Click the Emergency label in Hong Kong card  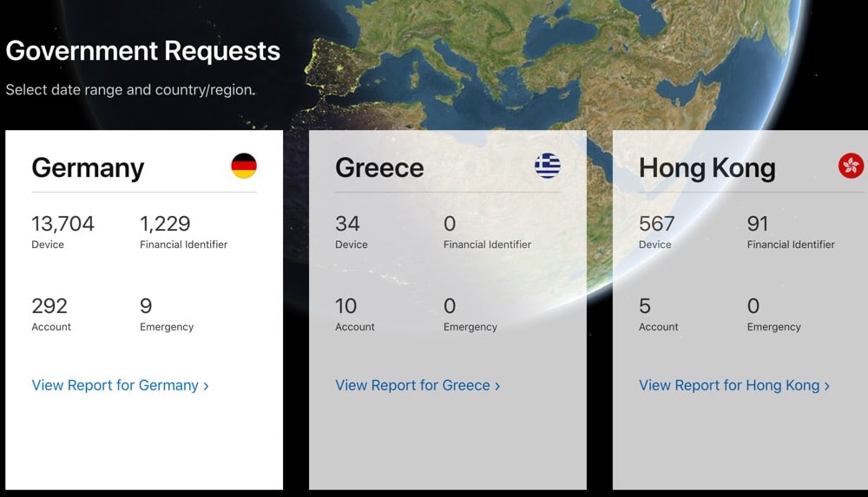tap(774, 327)
